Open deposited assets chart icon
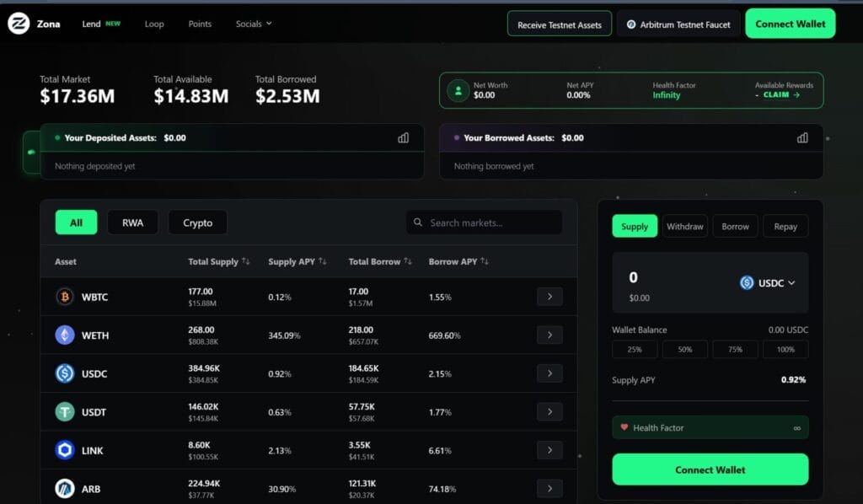863x504 pixels. (404, 137)
